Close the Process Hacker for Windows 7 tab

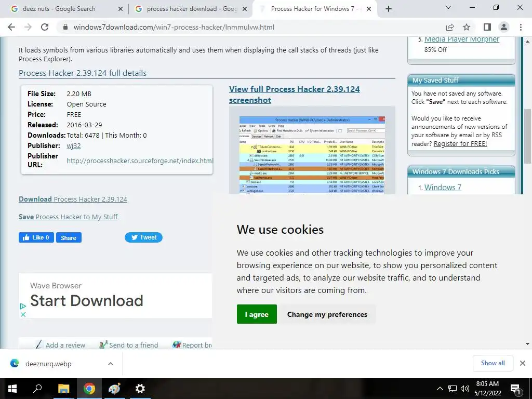pyautogui.click(x=369, y=9)
